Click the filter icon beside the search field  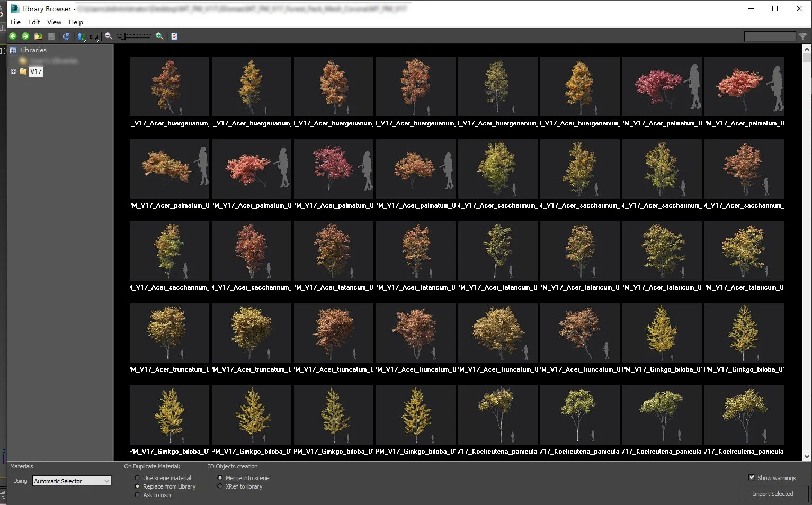[803, 36]
